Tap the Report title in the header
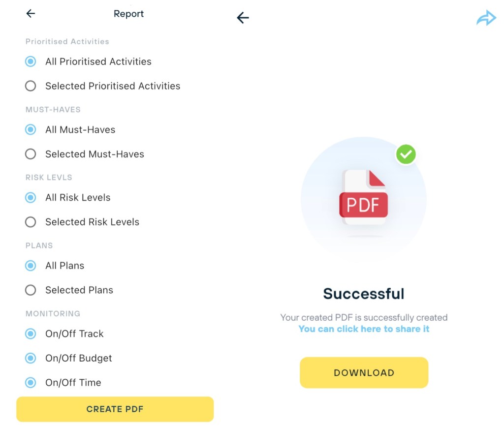 [x=128, y=14]
